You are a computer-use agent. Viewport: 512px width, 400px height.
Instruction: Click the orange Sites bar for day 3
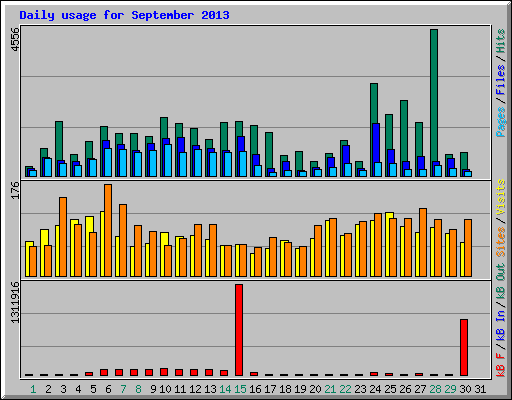coord(63,237)
